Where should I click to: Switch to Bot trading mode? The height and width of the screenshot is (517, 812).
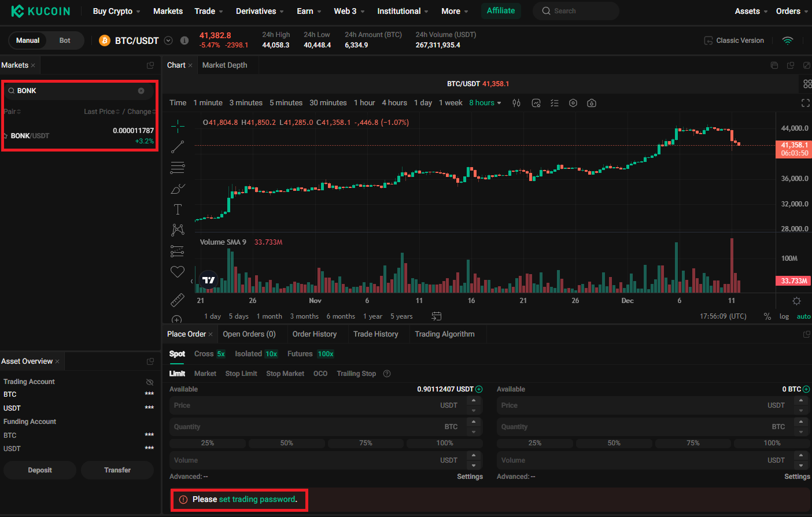[65, 40]
